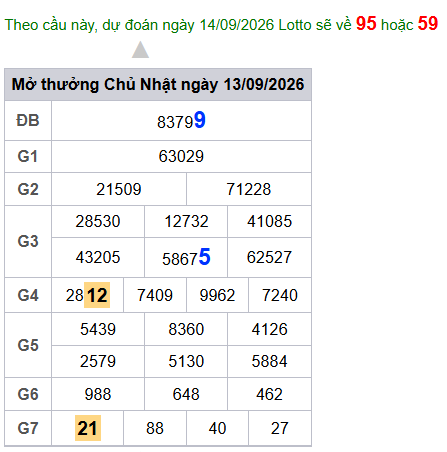447x452 pixels.
Task: Click G5 number 5884
Action: pos(269,361)
